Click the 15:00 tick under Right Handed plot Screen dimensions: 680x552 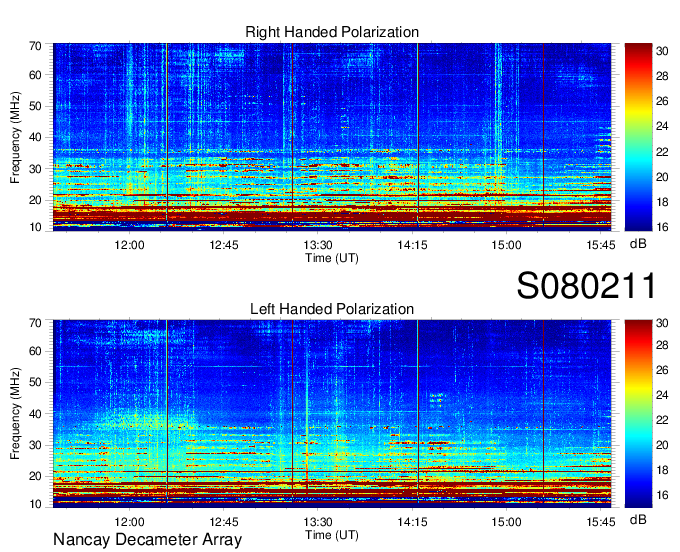(507, 245)
